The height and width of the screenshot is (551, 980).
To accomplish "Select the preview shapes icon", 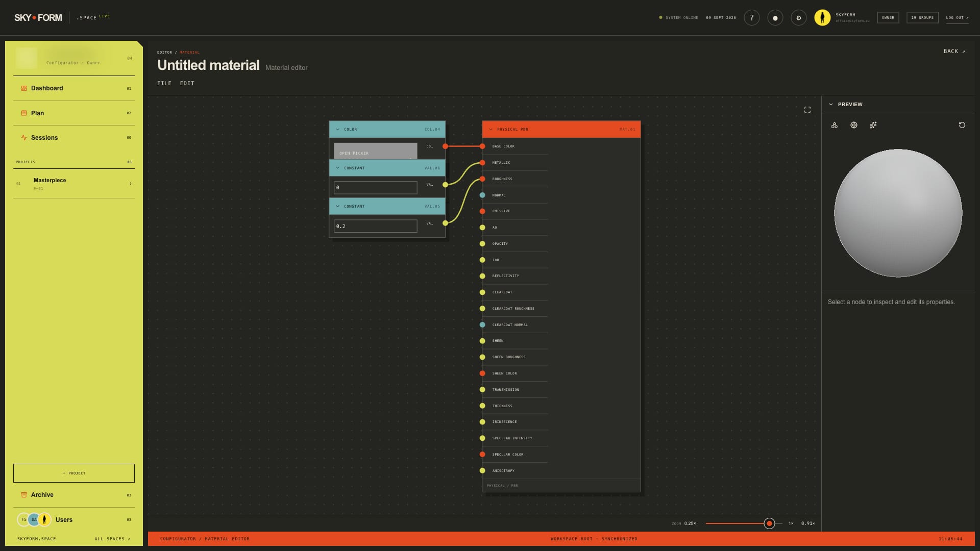I will coord(834,125).
